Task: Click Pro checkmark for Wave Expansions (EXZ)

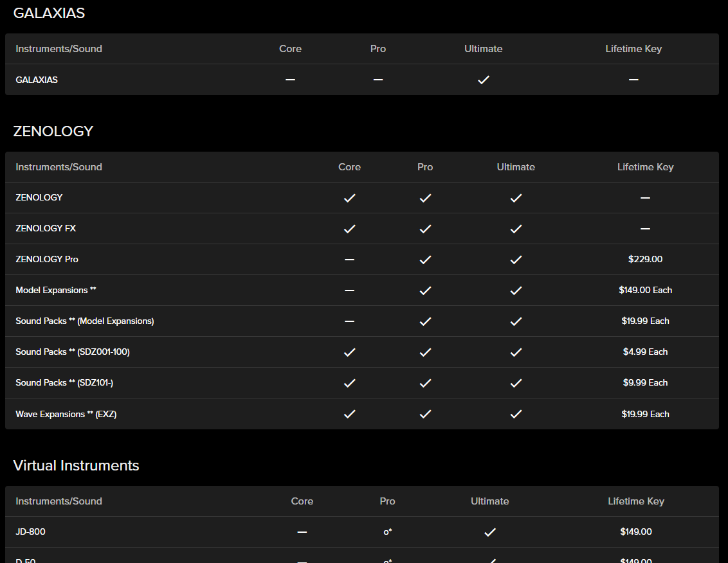Action: 425,413
